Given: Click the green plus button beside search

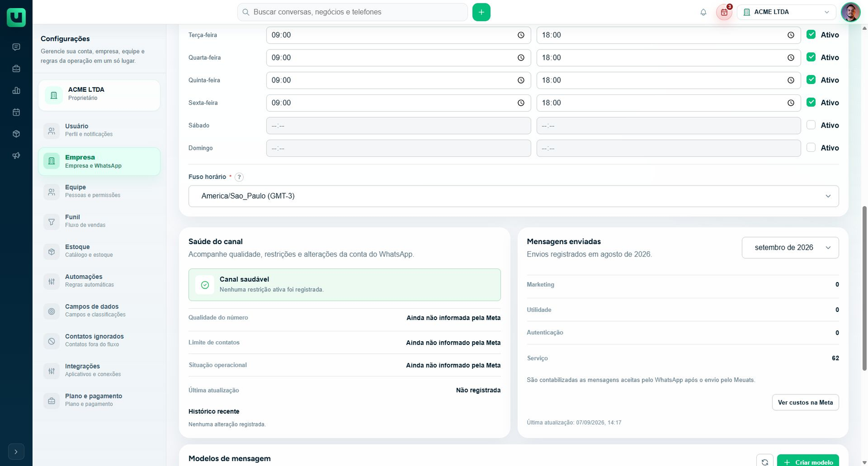Looking at the screenshot, I should (481, 12).
